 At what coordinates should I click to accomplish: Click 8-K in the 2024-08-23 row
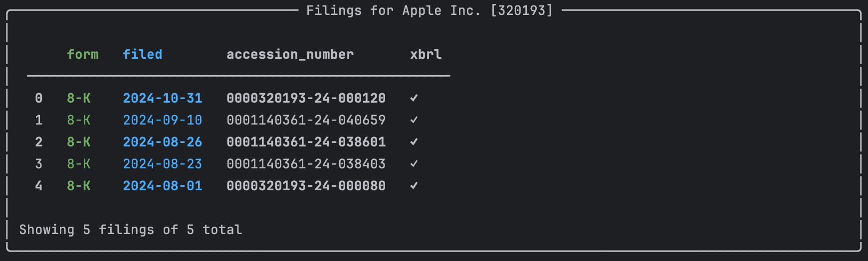click(x=79, y=164)
